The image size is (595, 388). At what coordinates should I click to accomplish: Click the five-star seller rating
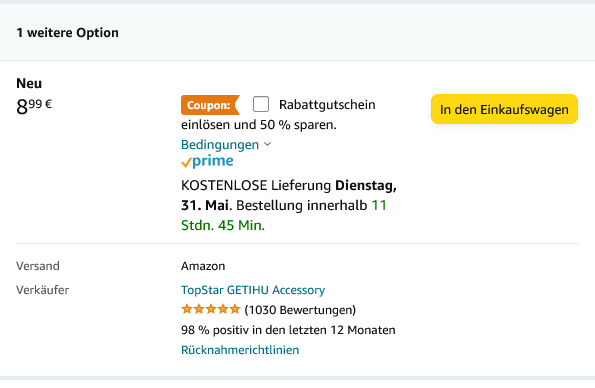pyautogui.click(x=211, y=309)
